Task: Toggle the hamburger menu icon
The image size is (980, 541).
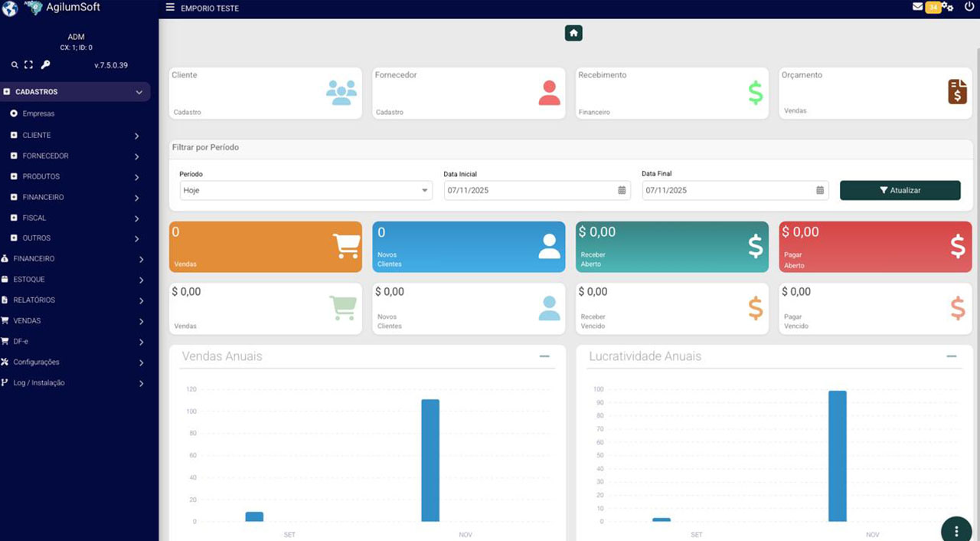Action: 170,8
